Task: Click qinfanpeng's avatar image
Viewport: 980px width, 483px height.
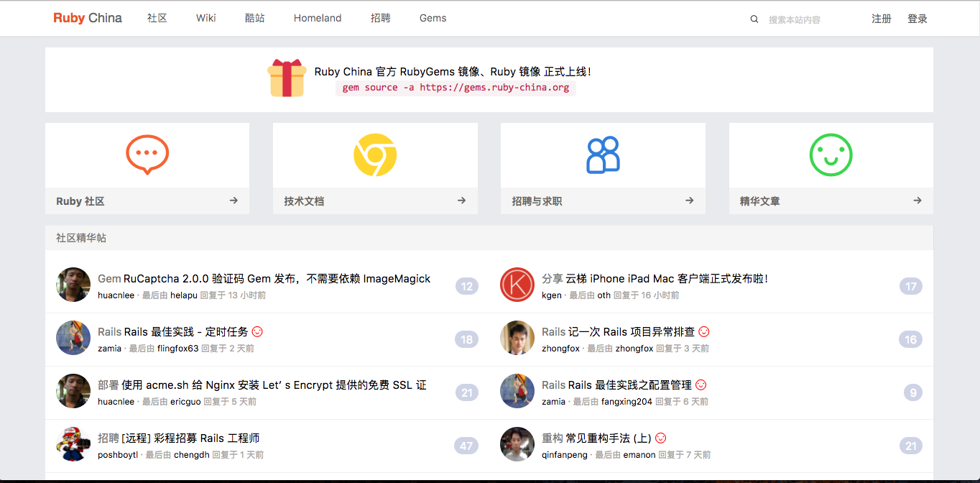Action: point(517,444)
